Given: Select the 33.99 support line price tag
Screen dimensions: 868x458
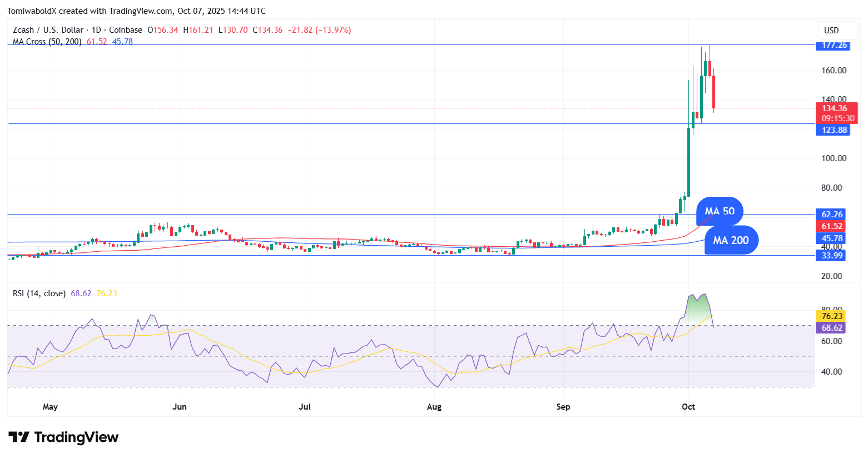Looking at the screenshot, I should [832, 256].
